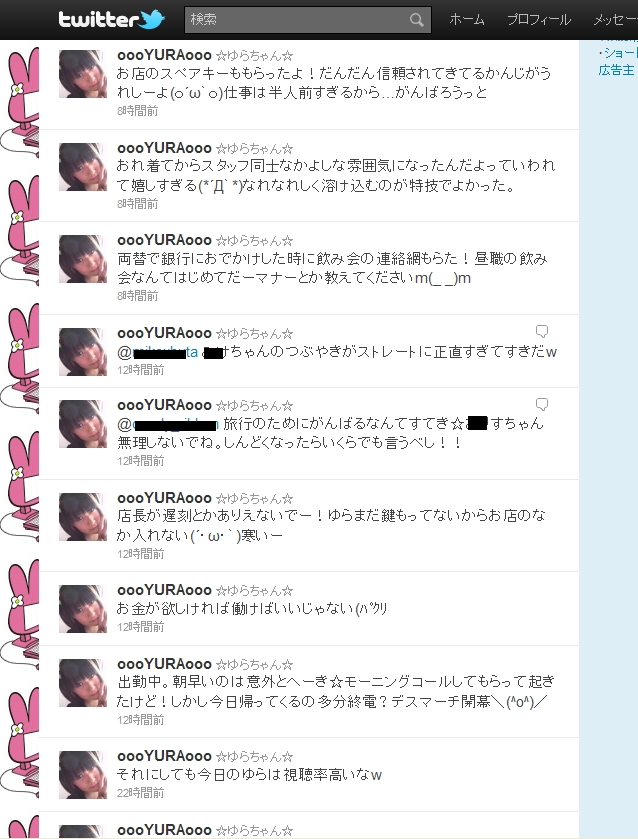This screenshot has height=839, width=638.
Task: Open the ホーム menu item
Action: click(x=467, y=20)
